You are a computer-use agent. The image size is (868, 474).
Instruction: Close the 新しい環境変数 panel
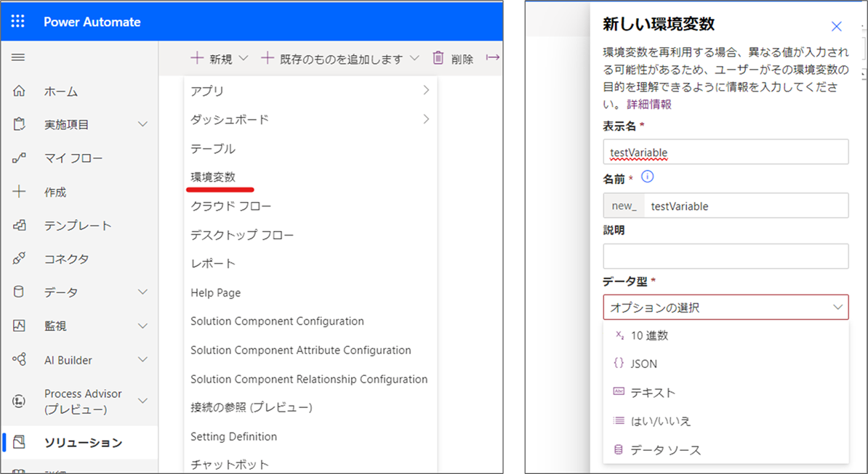point(837,26)
